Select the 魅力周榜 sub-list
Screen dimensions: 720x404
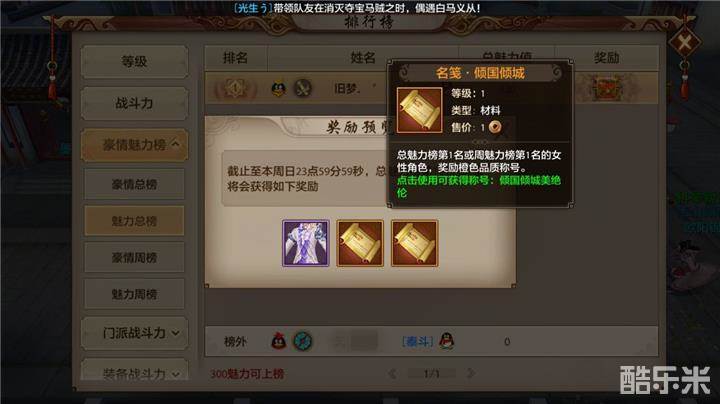click(135, 294)
